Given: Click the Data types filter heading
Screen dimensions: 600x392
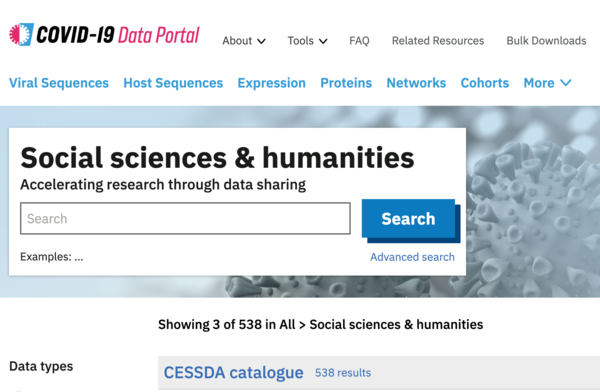Looking at the screenshot, I should click(41, 366).
